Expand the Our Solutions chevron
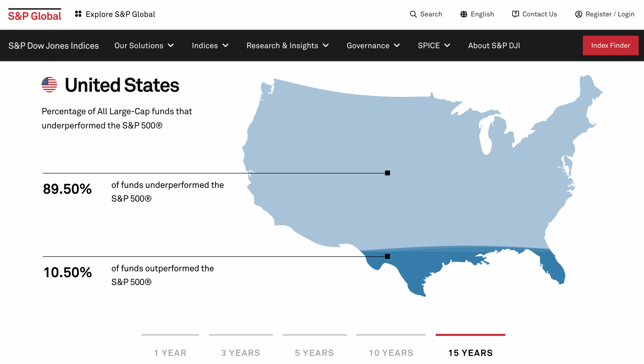Viewport: 644px width, 364px height. pos(171,46)
